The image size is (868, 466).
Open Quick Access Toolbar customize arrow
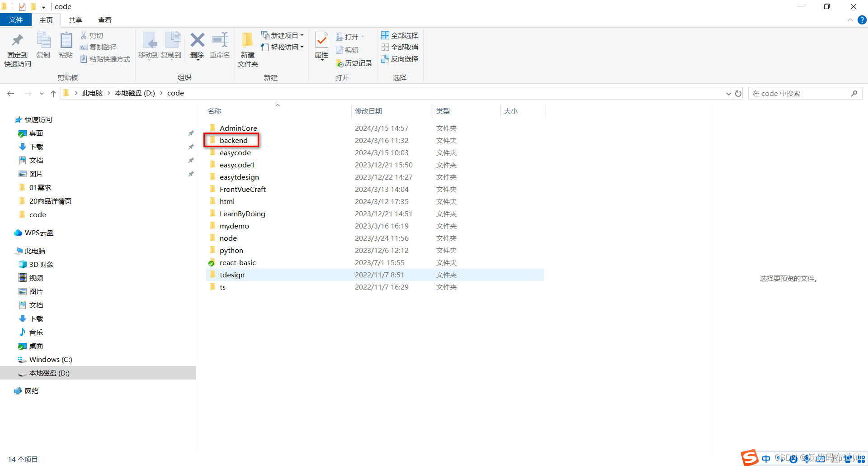tap(43, 7)
